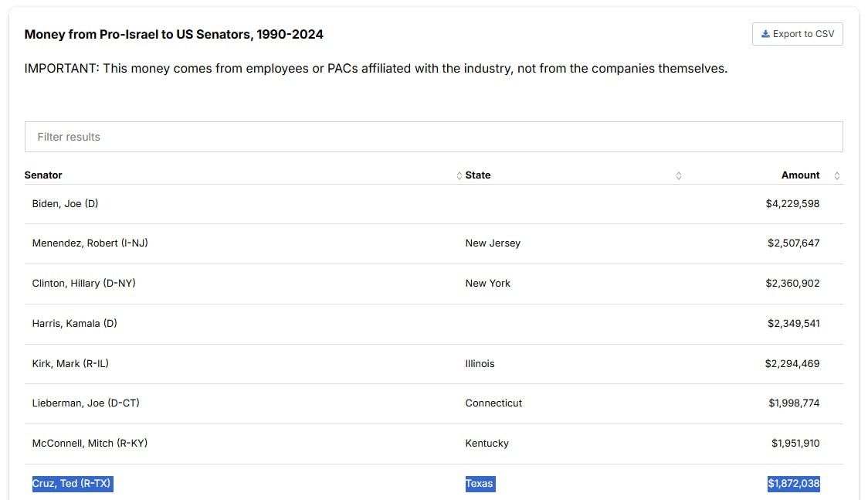
Task: Click the Export to CSV button
Action: coord(797,34)
